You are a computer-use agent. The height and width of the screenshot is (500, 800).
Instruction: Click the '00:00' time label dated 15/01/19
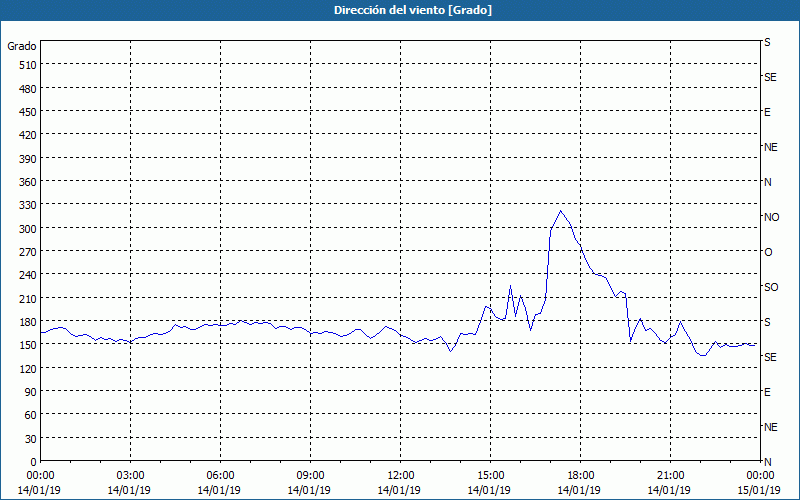760,476
